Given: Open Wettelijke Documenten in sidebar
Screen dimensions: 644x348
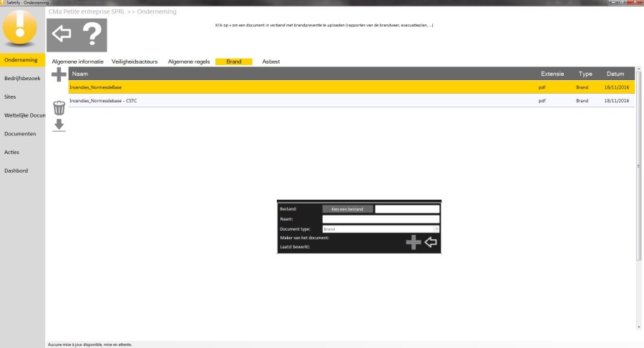Looking at the screenshot, I should pos(23,115).
